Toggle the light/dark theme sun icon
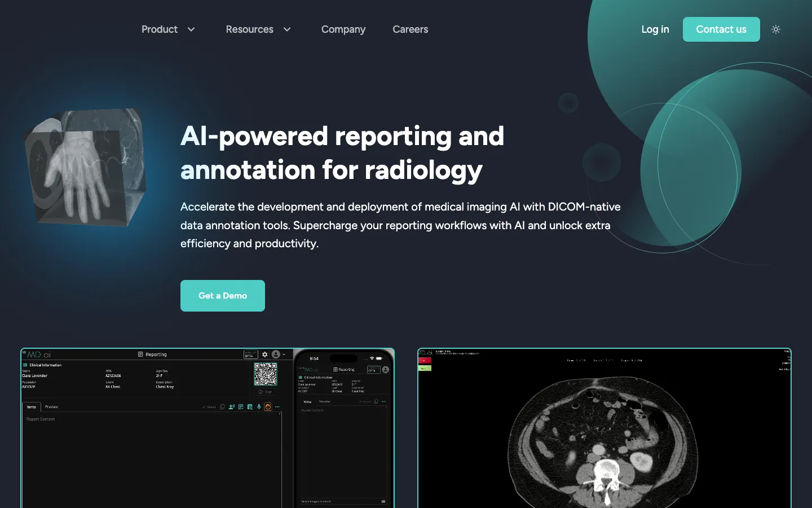Viewport: 812px width, 508px height. 776,29
